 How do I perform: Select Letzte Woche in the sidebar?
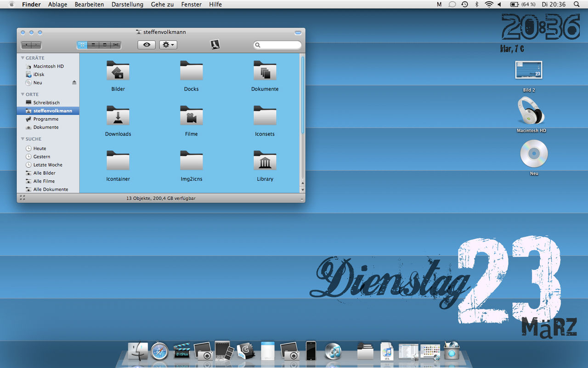[48, 165]
